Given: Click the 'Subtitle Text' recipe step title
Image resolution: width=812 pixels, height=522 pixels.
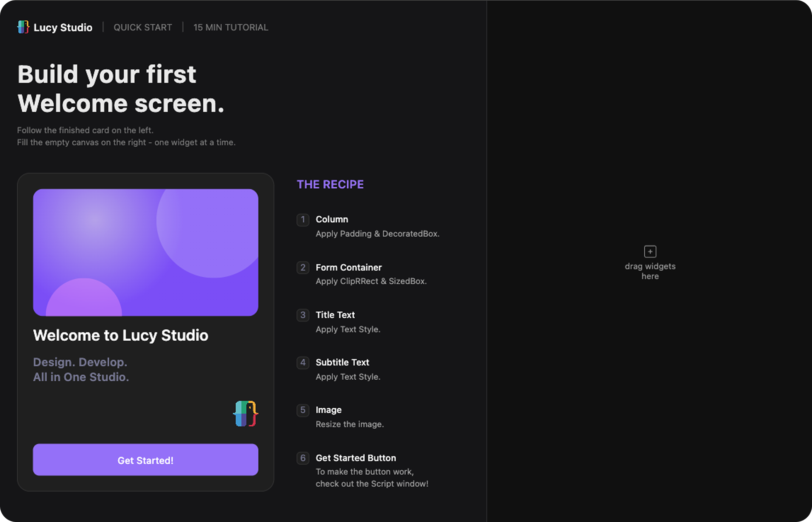Looking at the screenshot, I should (x=342, y=362).
